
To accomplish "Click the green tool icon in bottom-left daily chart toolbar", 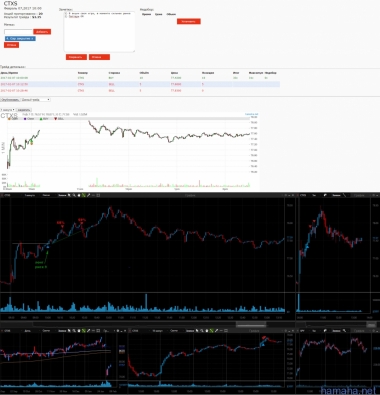I will (x=83, y=331).
